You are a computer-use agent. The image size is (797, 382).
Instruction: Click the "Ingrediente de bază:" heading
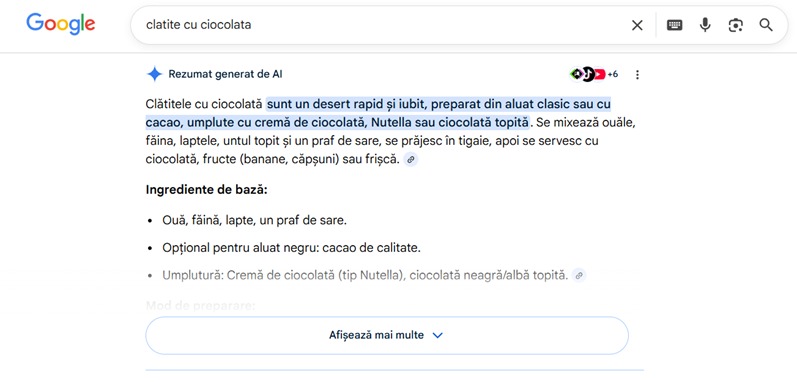(206, 190)
